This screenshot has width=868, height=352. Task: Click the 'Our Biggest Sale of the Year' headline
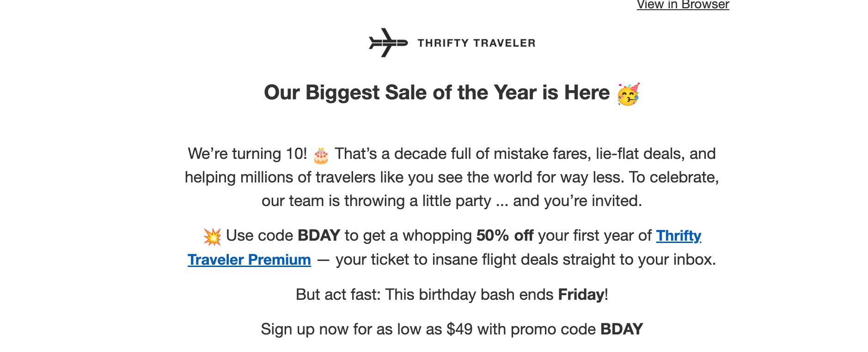click(436, 92)
